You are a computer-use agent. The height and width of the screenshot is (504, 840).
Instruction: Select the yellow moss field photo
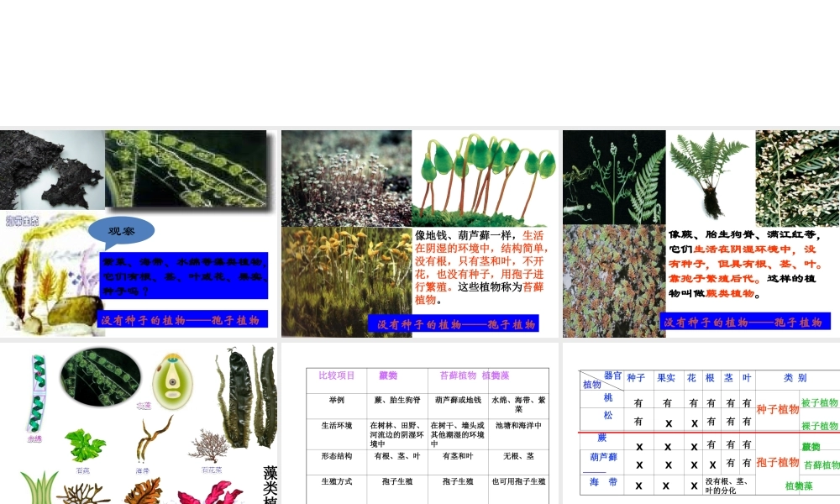coord(347,281)
